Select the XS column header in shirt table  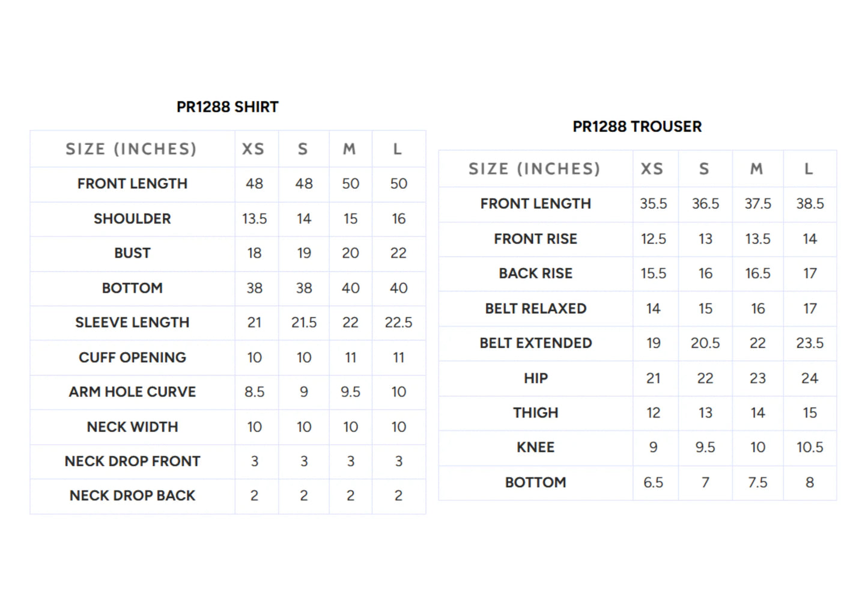pyautogui.click(x=253, y=149)
